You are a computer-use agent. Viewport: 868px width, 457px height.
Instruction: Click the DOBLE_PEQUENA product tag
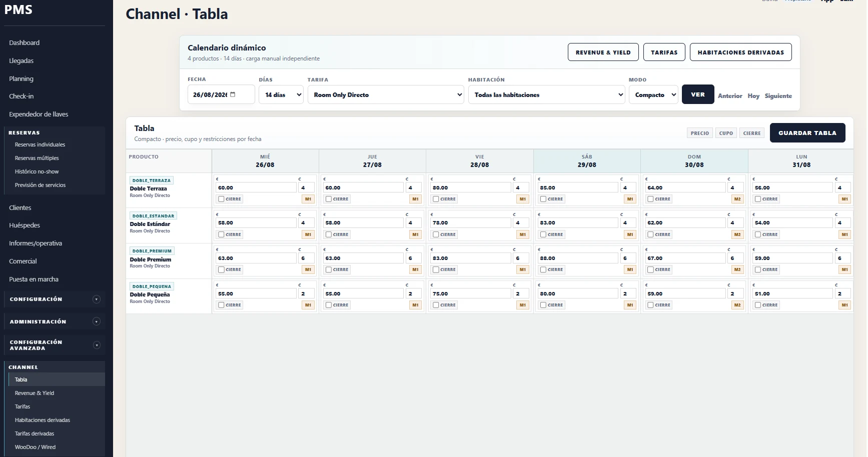(x=152, y=286)
